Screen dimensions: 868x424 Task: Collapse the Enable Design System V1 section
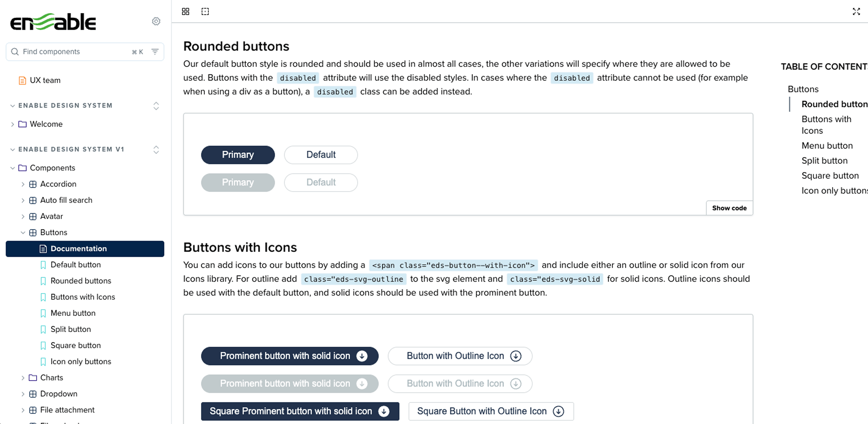click(x=12, y=149)
